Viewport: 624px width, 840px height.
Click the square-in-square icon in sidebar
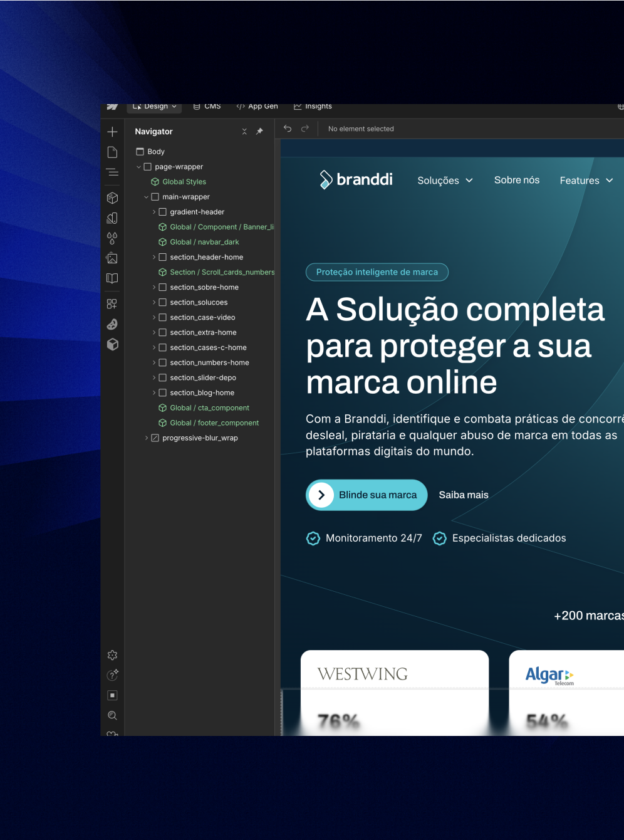coord(112,695)
